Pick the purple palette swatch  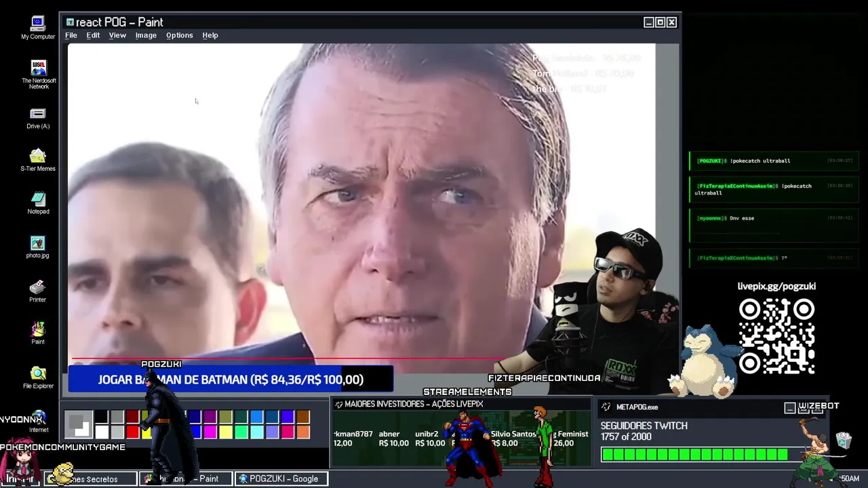click(x=210, y=417)
